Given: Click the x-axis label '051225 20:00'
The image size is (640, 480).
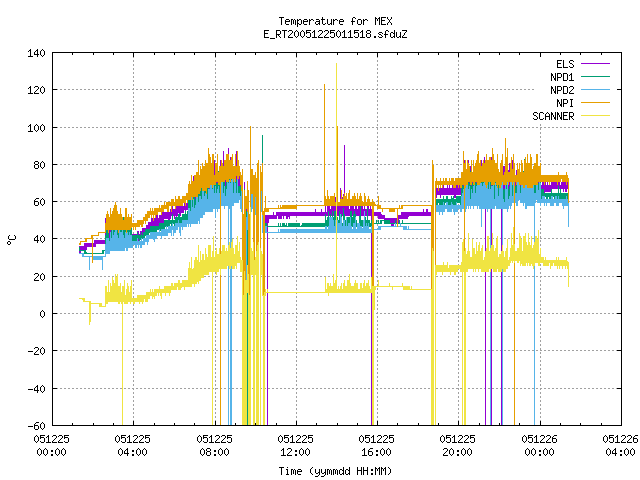Looking at the screenshot, I should 458,446.
